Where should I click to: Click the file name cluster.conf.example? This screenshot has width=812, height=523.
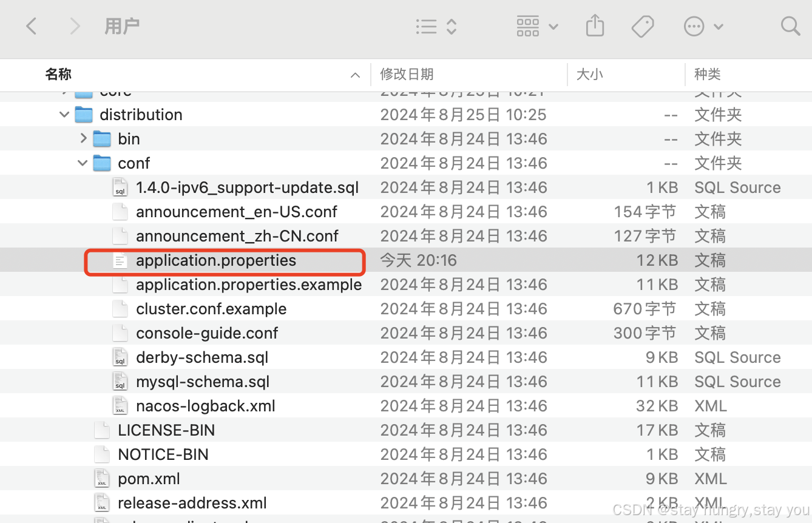[x=211, y=309]
